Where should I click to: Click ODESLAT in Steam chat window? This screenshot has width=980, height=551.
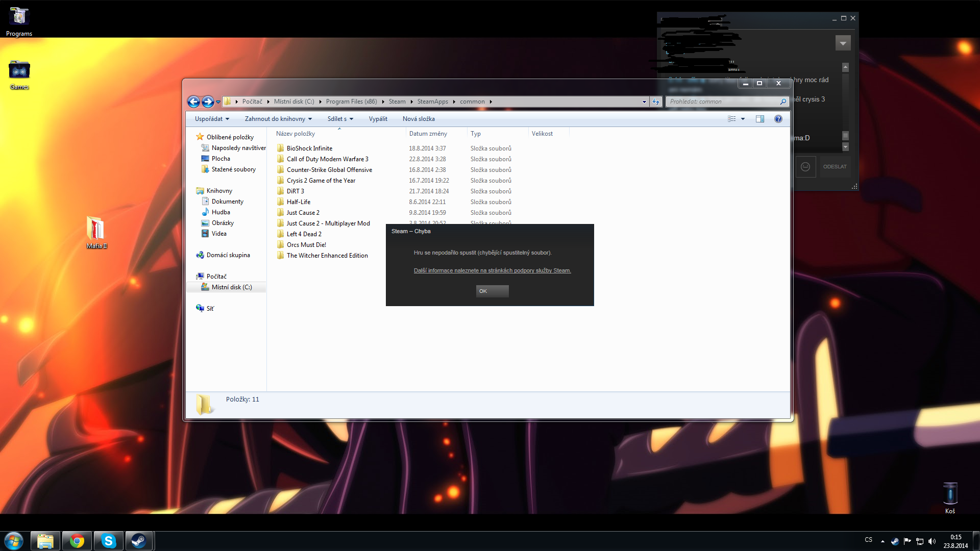point(835,167)
